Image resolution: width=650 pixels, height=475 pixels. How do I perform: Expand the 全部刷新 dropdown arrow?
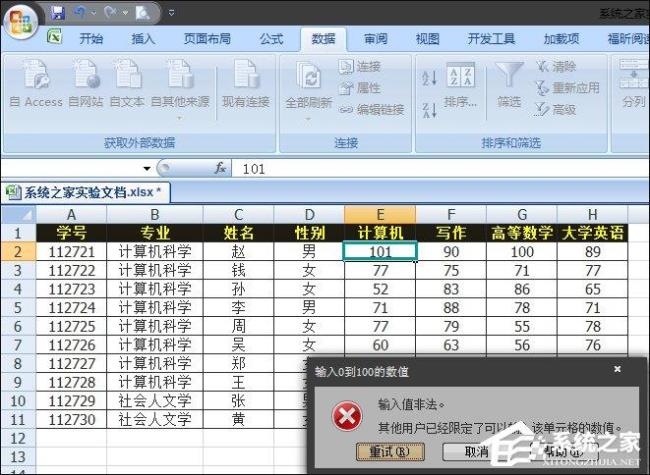point(308,119)
